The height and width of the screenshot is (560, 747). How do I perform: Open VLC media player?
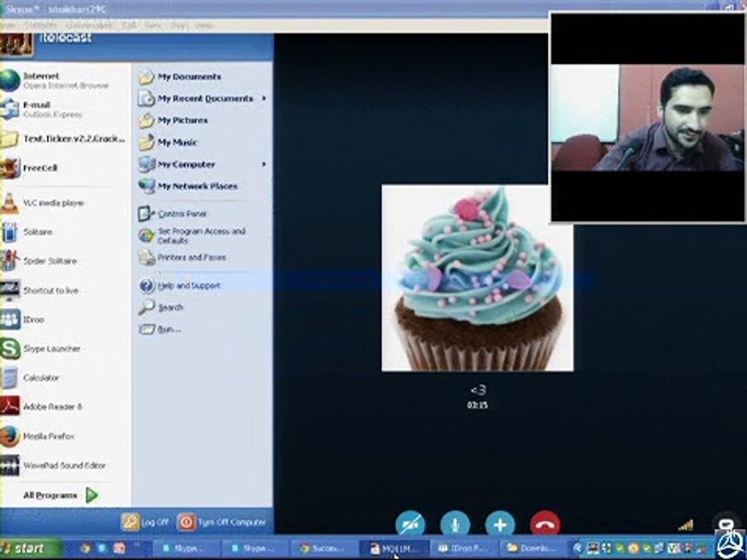coord(65,203)
